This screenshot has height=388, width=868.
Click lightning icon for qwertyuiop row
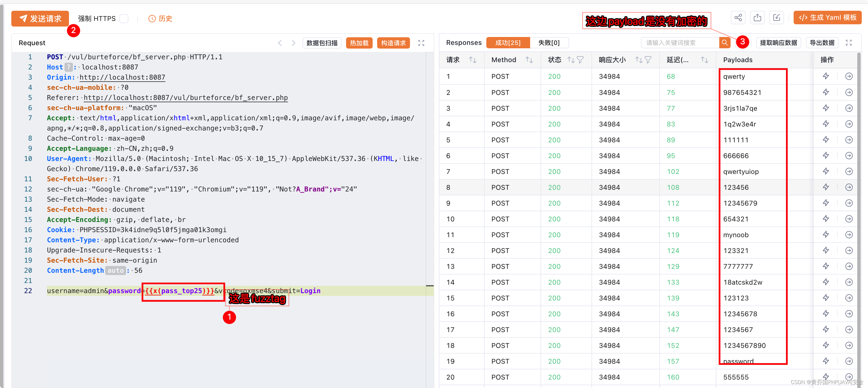click(x=826, y=171)
